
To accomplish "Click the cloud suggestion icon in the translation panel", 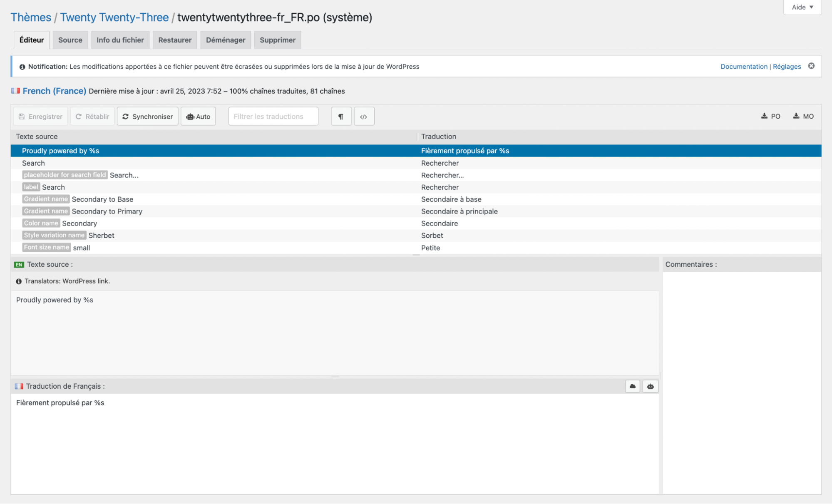I will [633, 386].
